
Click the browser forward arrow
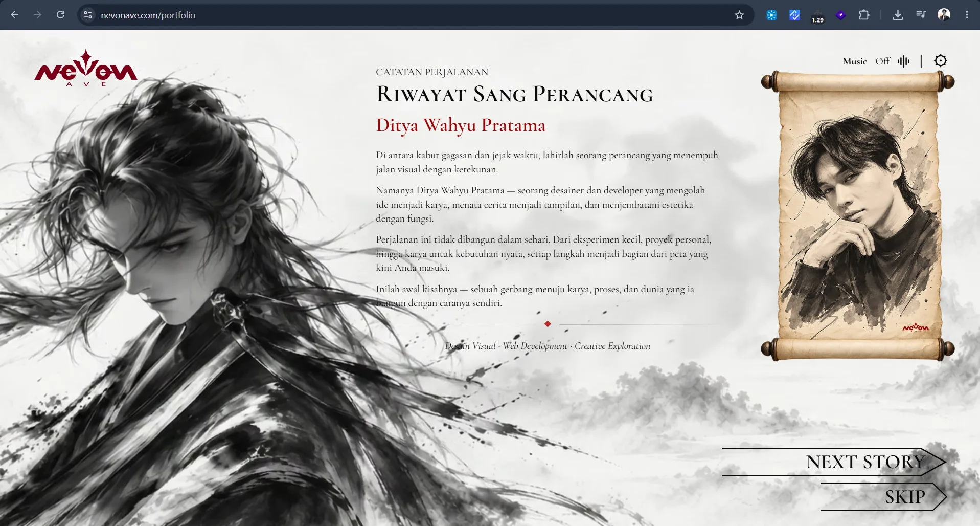pyautogui.click(x=37, y=15)
